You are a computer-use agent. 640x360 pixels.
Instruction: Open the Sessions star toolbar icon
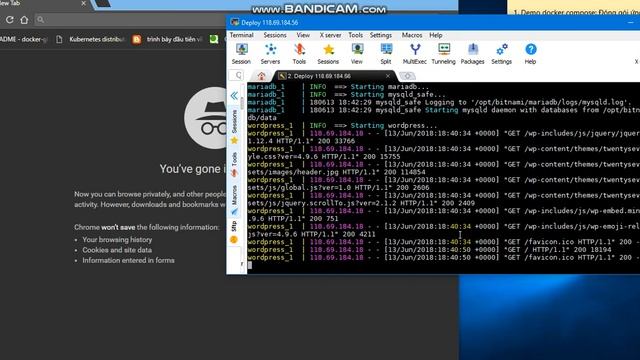coord(328,54)
